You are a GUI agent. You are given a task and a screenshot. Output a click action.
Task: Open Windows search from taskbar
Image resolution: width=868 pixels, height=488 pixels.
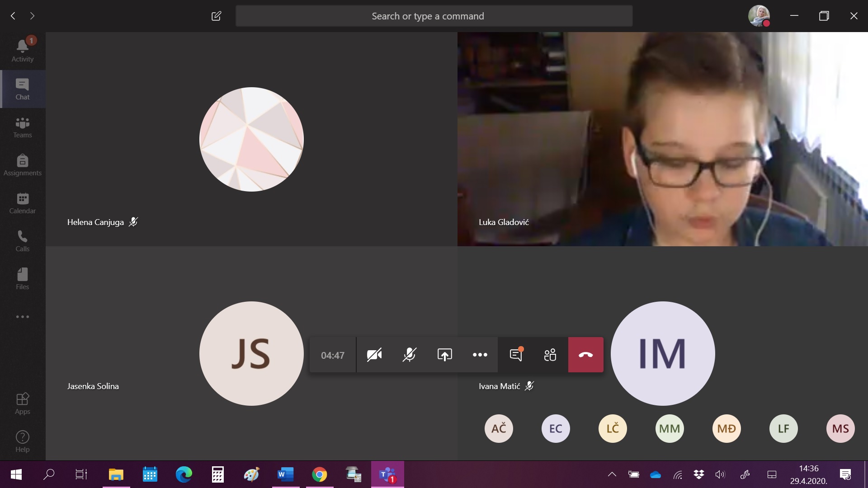[49, 474]
